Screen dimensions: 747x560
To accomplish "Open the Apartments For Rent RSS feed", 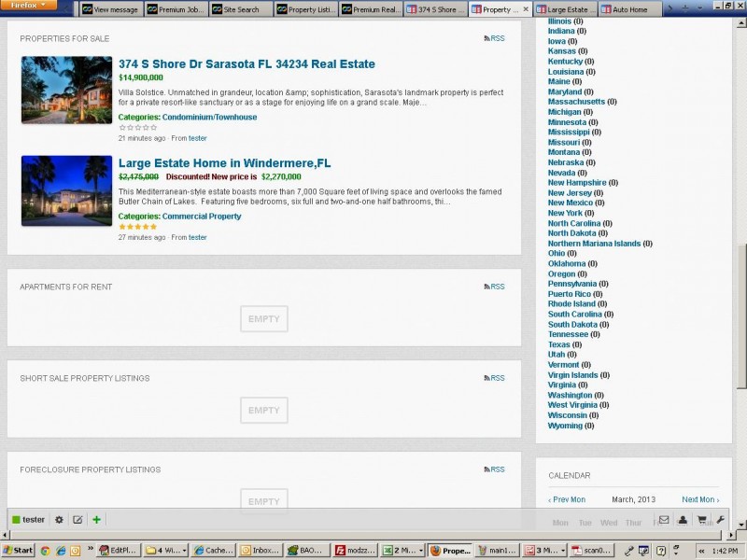I will pyautogui.click(x=495, y=287).
